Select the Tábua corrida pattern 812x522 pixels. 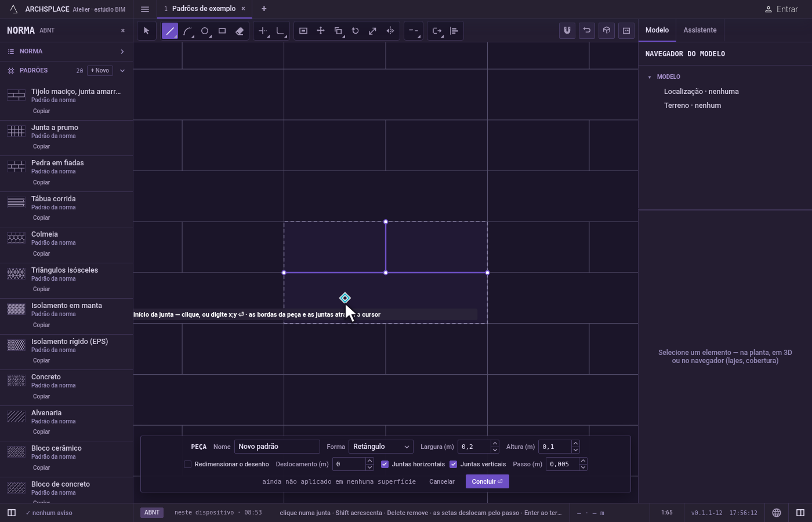(x=66, y=209)
